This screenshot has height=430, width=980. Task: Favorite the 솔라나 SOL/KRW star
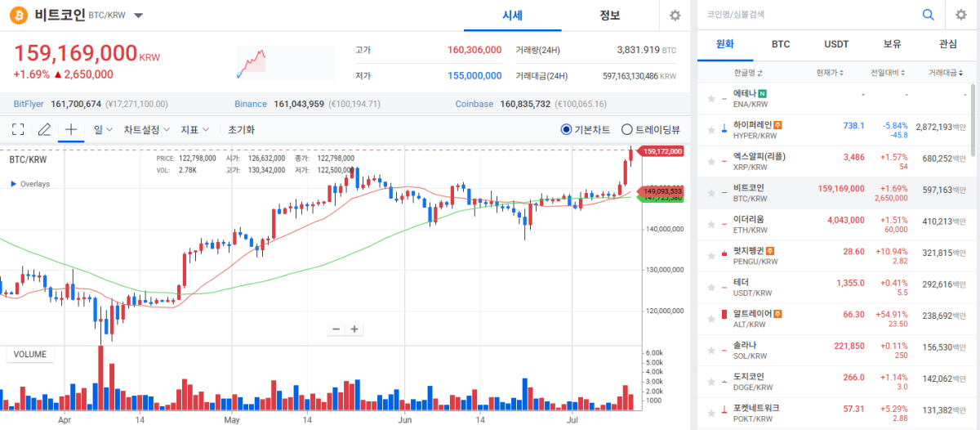point(711,351)
